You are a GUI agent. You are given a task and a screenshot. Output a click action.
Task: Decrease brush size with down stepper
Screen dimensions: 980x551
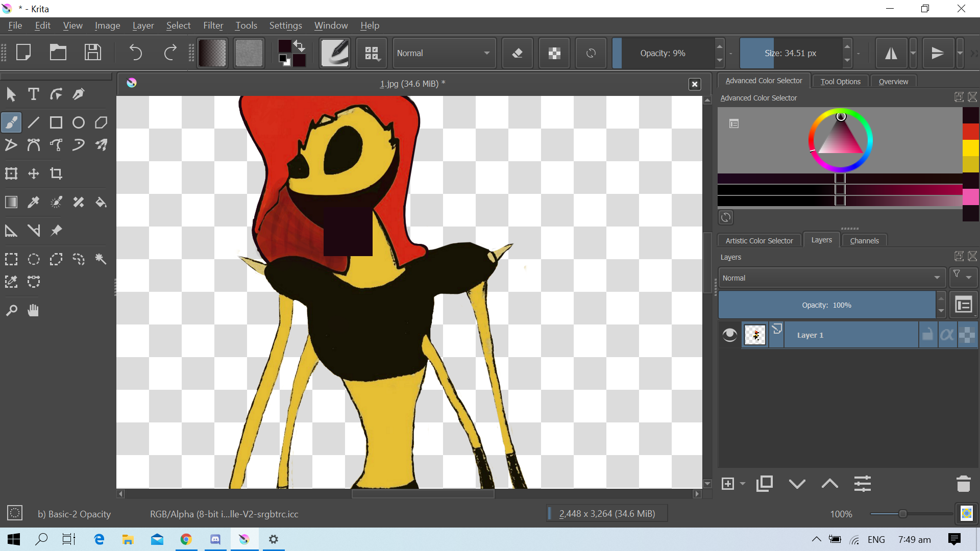[847, 60]
